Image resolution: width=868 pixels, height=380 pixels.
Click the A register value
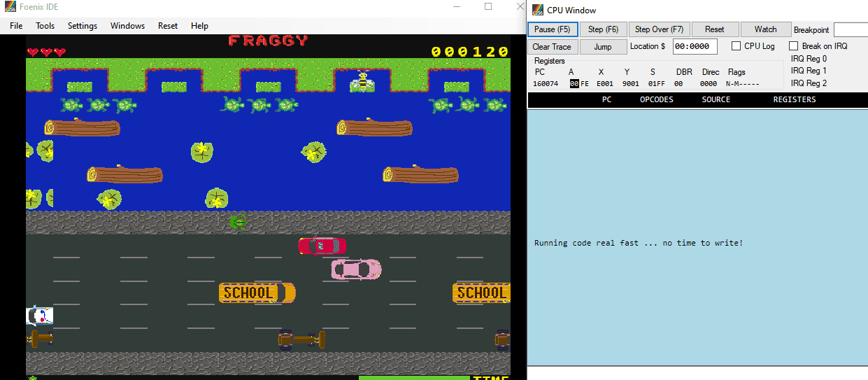(x=579, y=84)
